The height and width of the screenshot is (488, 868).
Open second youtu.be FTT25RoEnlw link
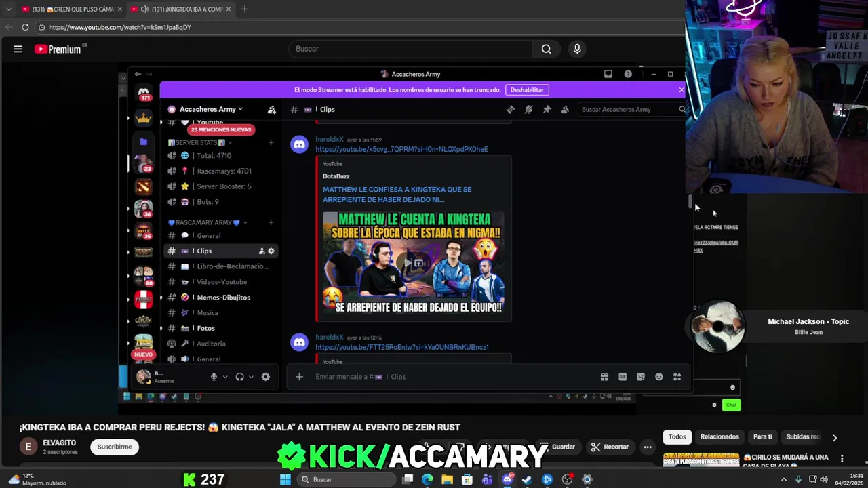point(402,347)
